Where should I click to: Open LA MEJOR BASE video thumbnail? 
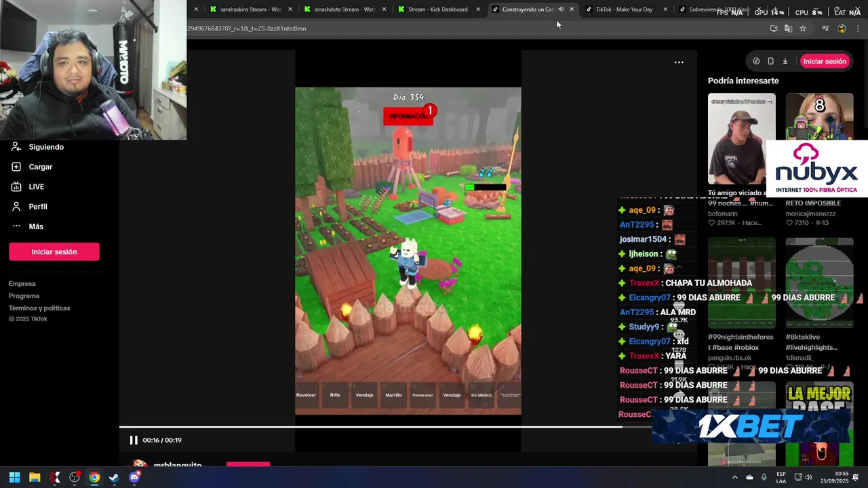[819, 424]
